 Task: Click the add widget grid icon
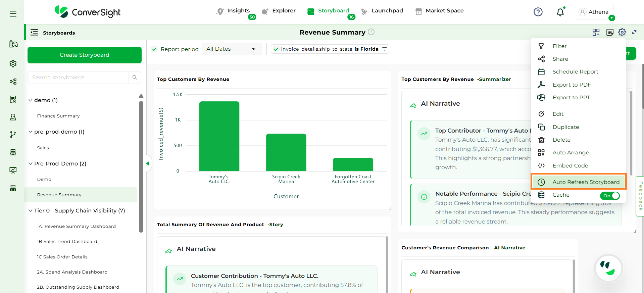pos(596,32)
